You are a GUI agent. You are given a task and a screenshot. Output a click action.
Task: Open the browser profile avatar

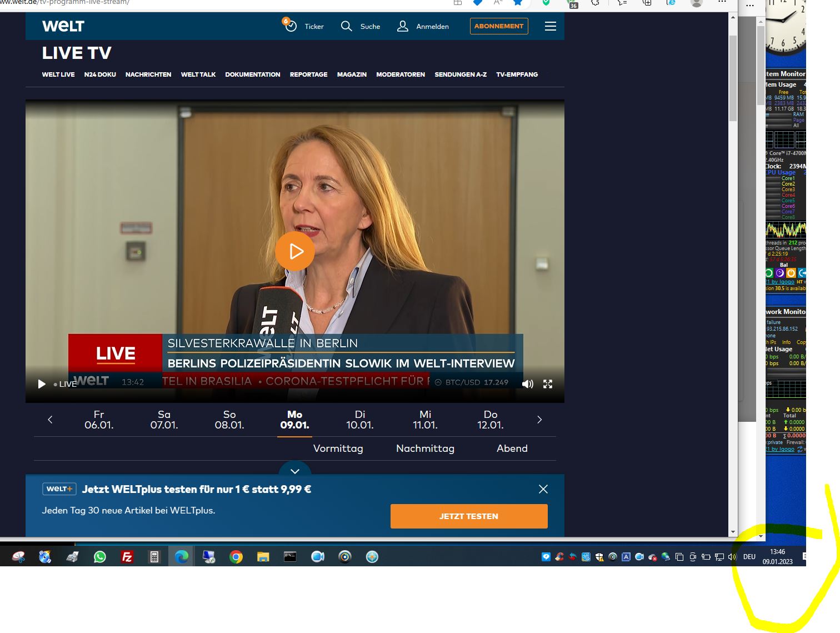[696, 3]
